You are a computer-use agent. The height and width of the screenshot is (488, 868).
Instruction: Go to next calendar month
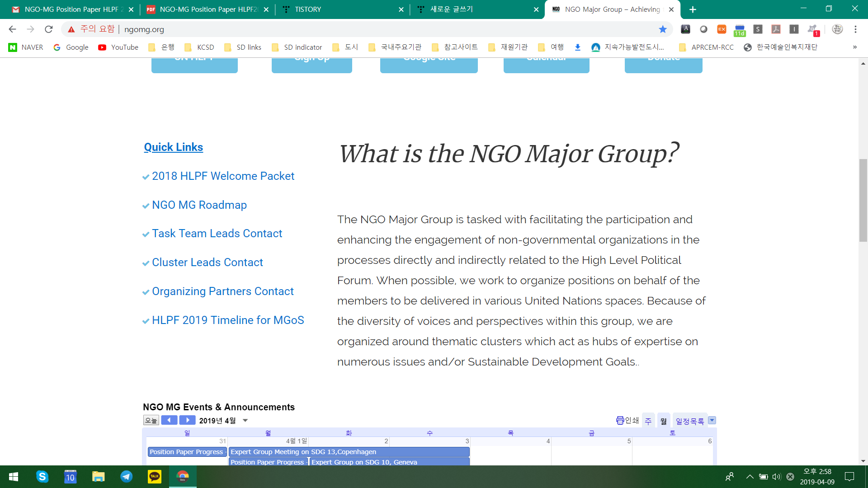[187, 420]
